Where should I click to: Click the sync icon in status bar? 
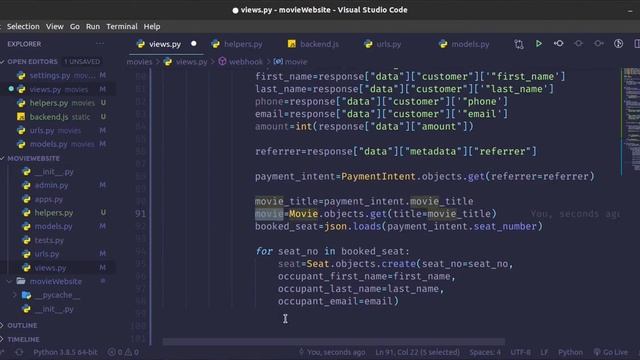(19, 352)
